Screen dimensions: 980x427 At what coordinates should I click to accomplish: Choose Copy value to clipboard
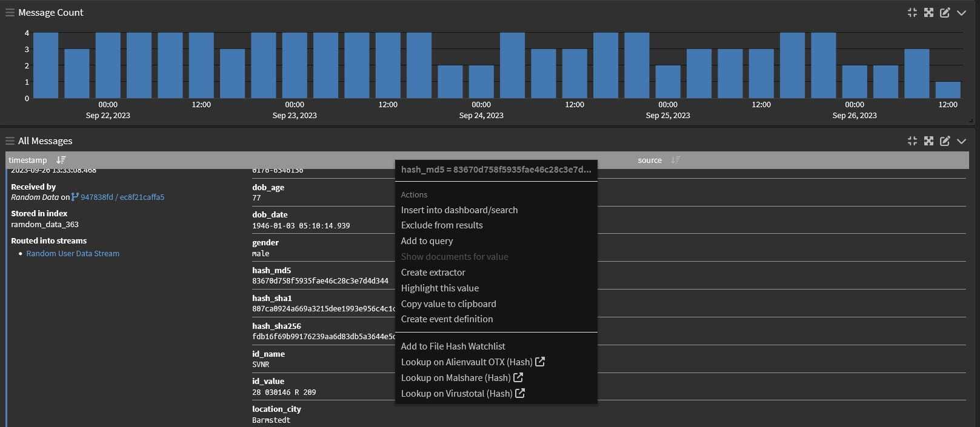(448, 304)
